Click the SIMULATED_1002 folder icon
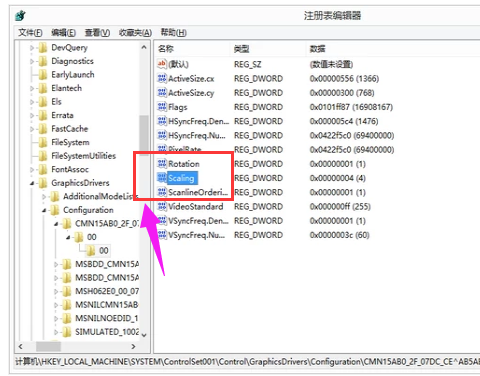This screenshot has height=376, width=480. pyautogui.click(x=67, y=332)
